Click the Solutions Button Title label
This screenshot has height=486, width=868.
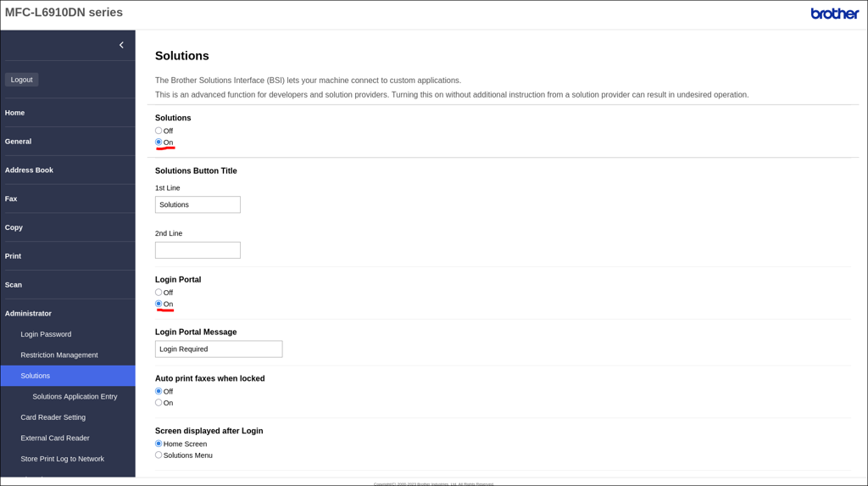[196, 170]
